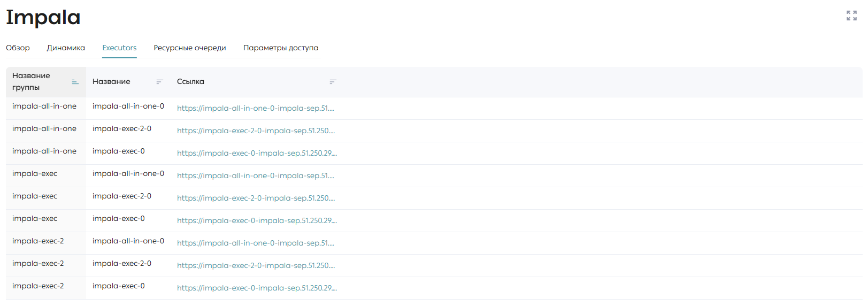Sort by the Название группы column icon
Screen dimensions: 868x306
pos(75,82)
